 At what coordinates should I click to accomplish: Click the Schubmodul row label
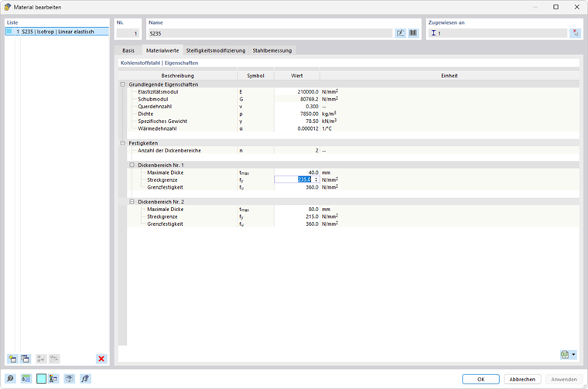click(153, 99)
